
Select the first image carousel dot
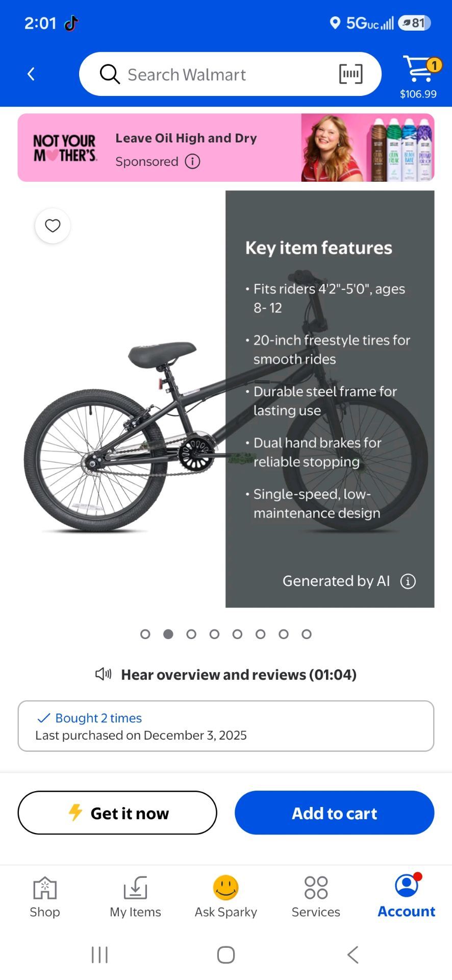145,634
